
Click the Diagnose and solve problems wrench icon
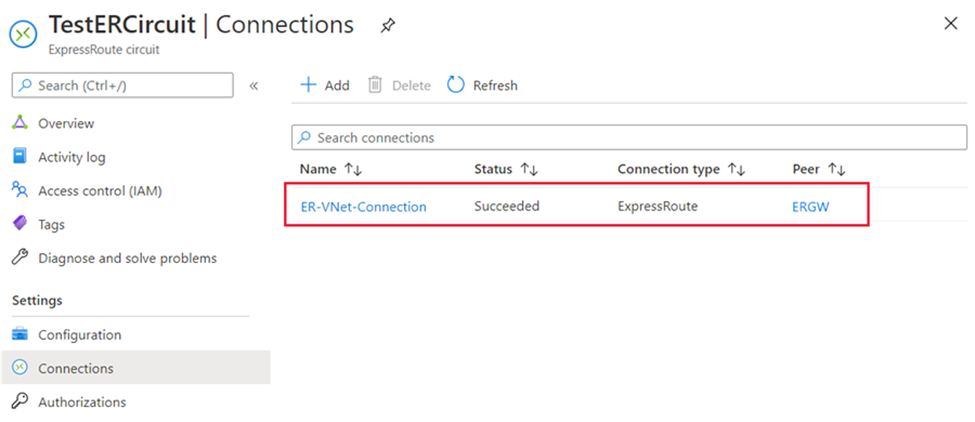19,258
